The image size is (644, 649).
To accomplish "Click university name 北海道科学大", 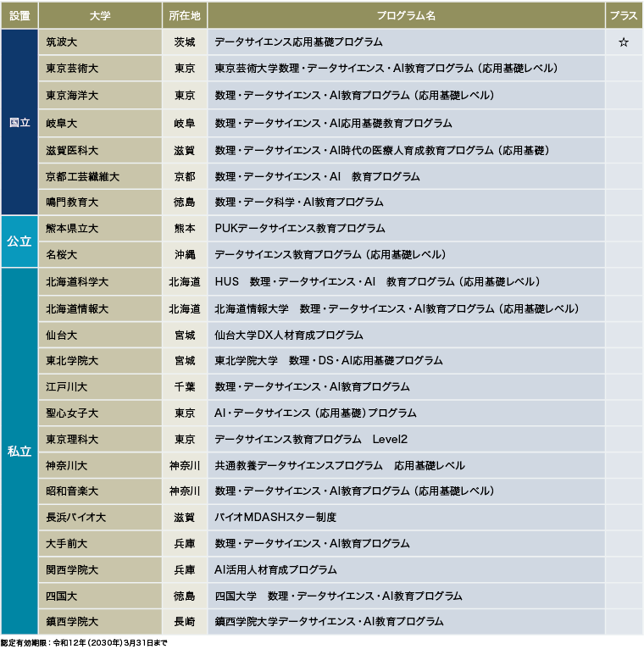I will pos(77,282).
